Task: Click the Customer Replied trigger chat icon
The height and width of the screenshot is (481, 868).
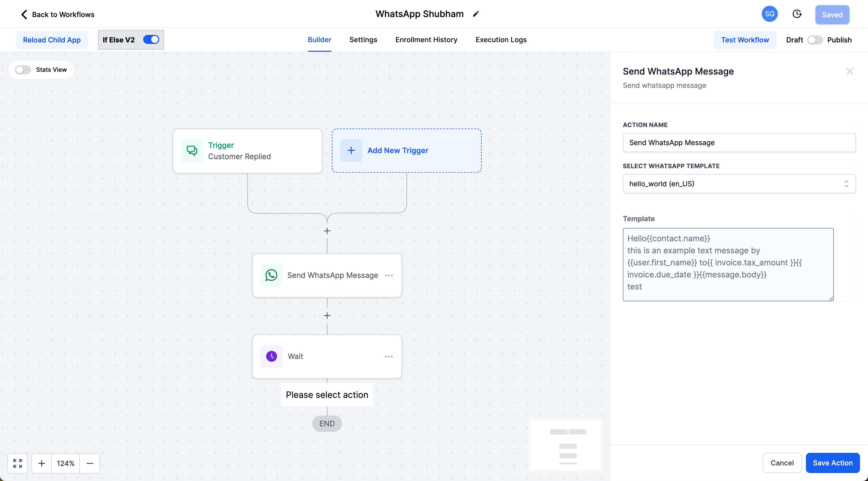Action: [x=192, y=151]
